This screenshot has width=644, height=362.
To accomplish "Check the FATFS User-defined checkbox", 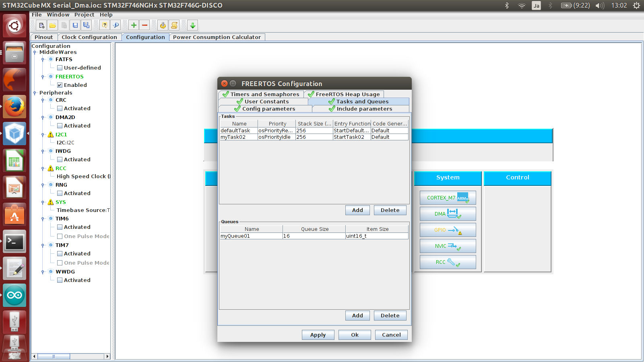I will 60,68.
